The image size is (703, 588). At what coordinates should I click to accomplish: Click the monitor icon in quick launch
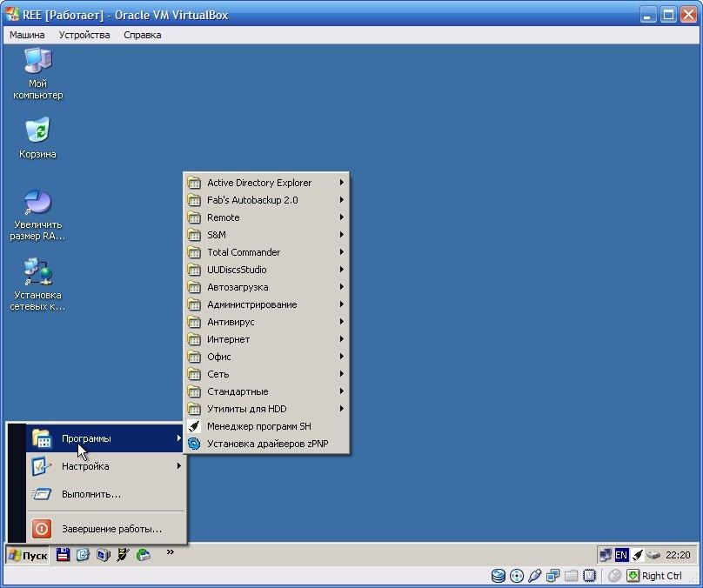coord(104,555)
